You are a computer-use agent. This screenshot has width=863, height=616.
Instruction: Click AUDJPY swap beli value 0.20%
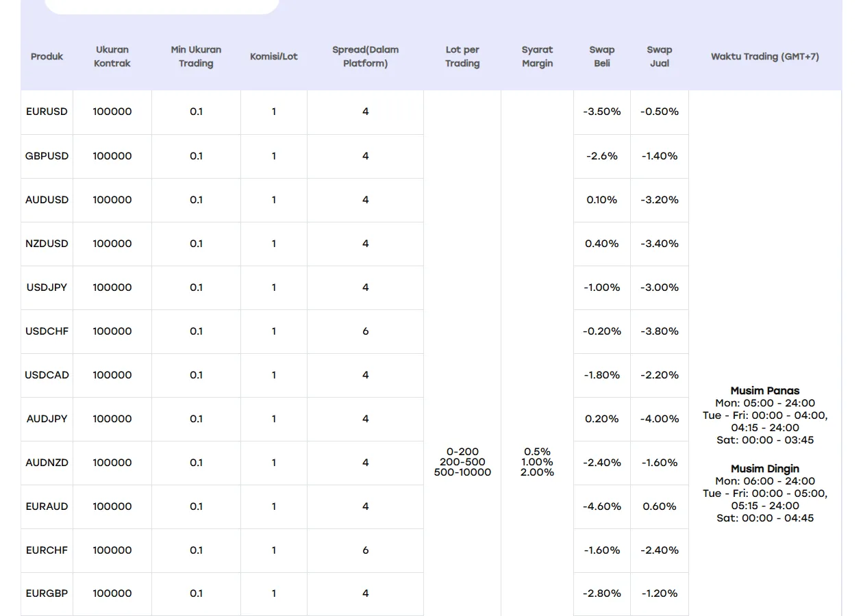tap(602, 419)
